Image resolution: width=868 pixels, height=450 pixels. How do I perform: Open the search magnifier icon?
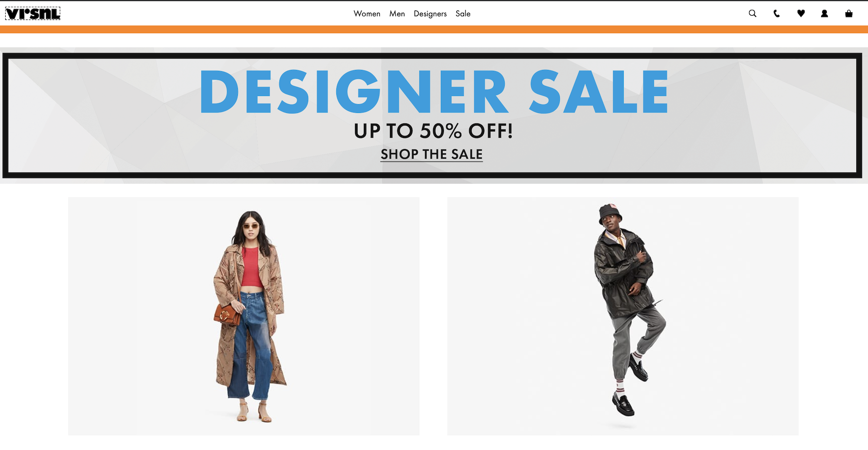coord(753,13)
